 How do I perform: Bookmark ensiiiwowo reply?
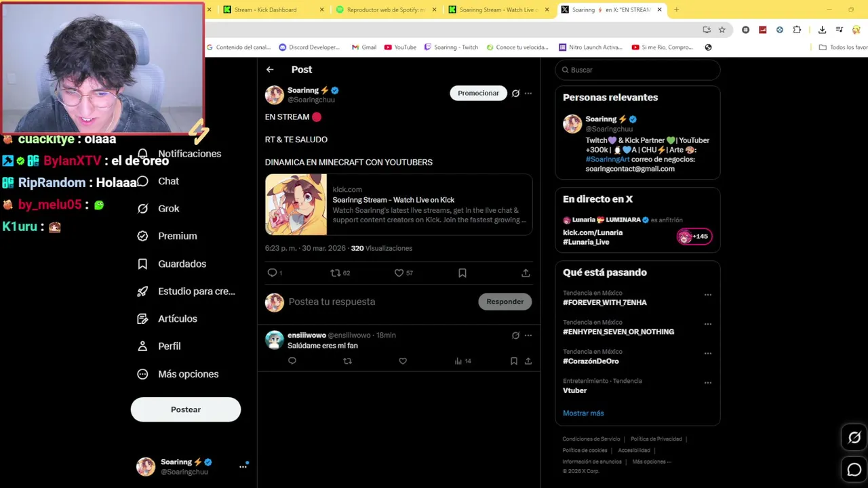point(514,361)
